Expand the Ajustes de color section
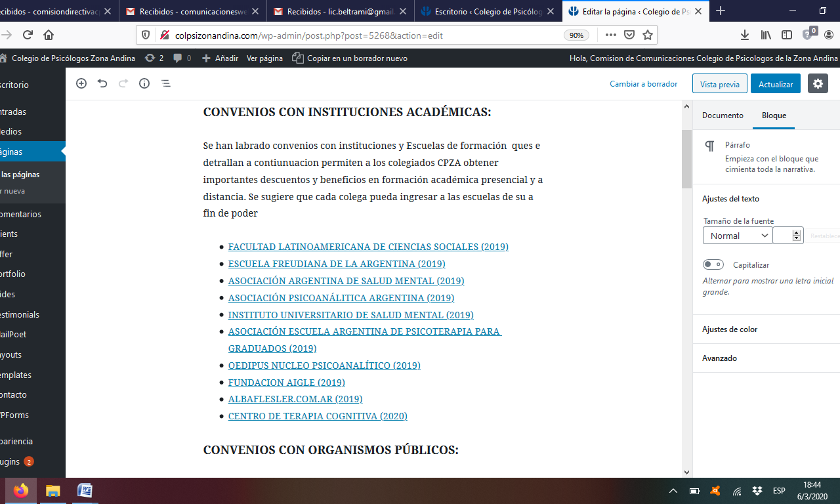840x504 pixels. click(x=766, y=329)
